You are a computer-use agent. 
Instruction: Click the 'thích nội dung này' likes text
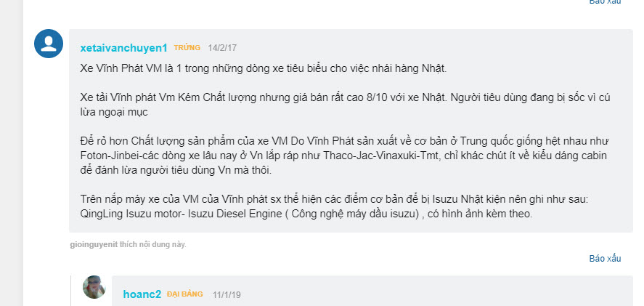pyautogui.click(x=152, y=245)
